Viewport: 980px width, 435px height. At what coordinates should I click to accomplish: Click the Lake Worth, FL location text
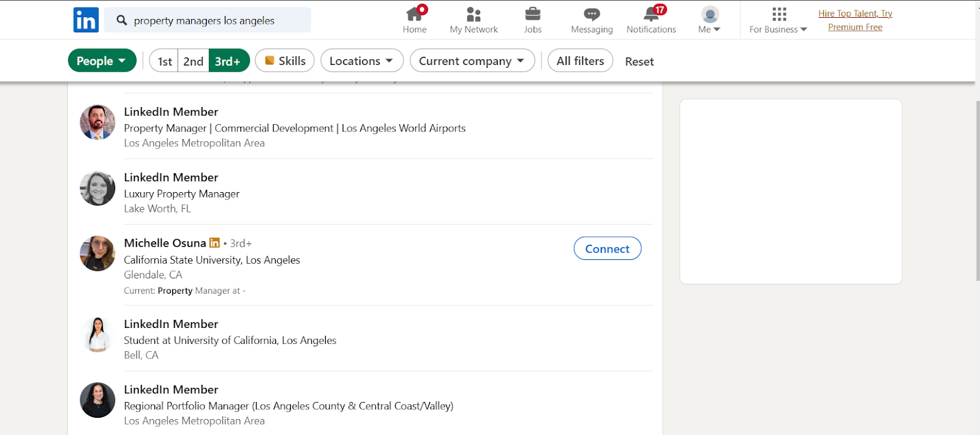click(x=157, y=209)
